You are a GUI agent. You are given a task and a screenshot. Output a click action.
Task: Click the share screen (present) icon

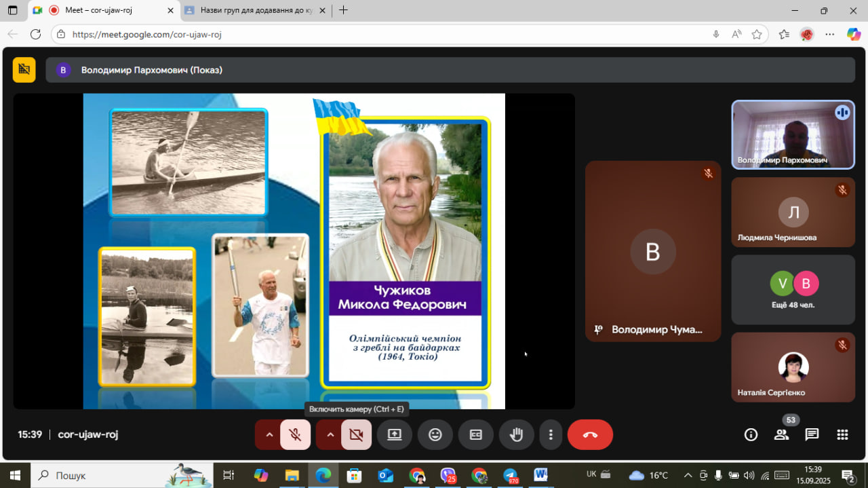coord(395,435)
